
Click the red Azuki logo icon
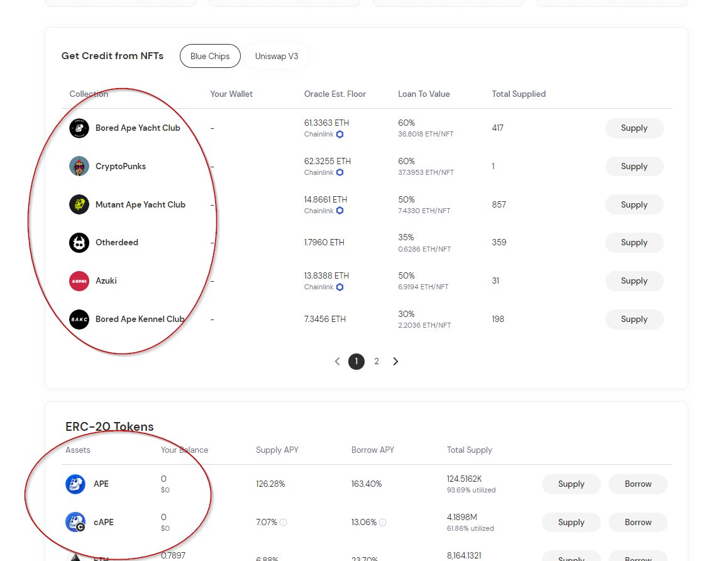[79, 281]
